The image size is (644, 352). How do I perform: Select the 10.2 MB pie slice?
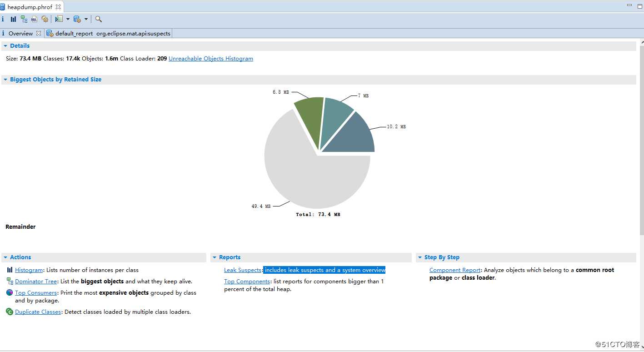[x=354, y=136]
